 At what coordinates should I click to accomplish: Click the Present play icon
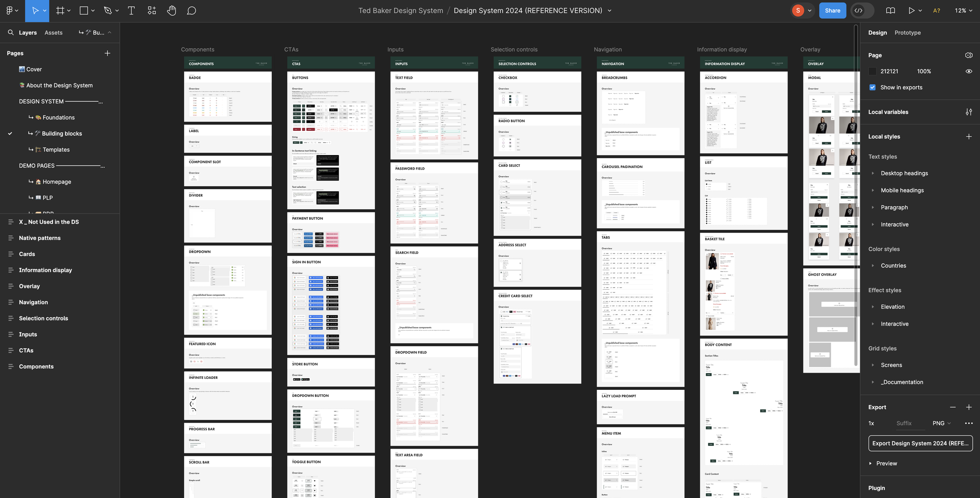point(911,11)
